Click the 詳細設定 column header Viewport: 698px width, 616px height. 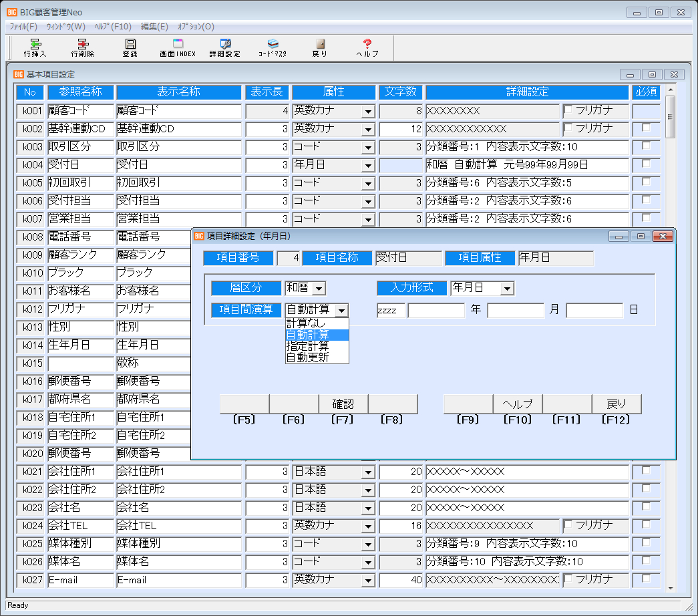tap(527, 92)
